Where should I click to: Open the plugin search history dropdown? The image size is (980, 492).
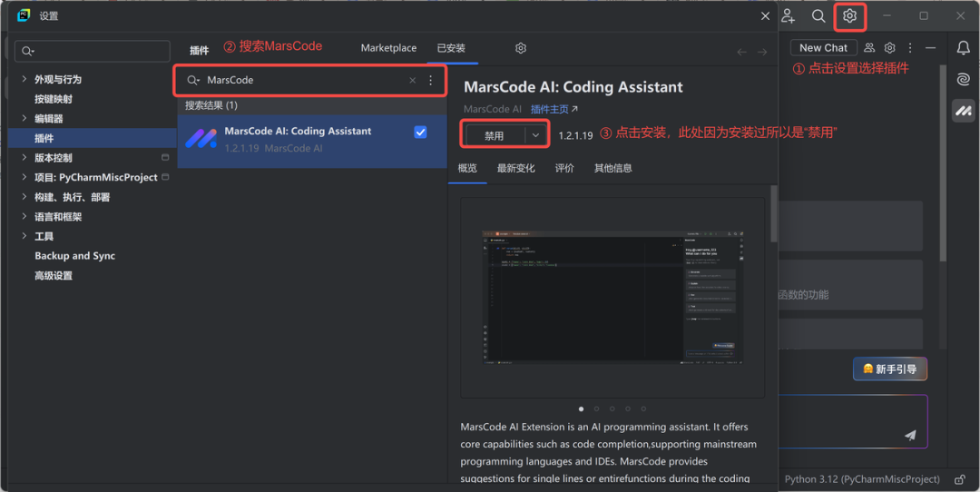(x=193, y=80)
